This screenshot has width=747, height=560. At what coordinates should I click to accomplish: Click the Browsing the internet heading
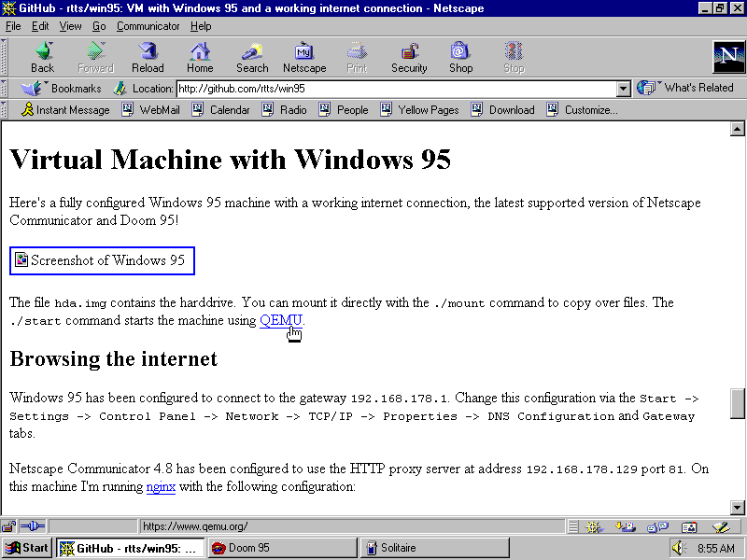113,359
